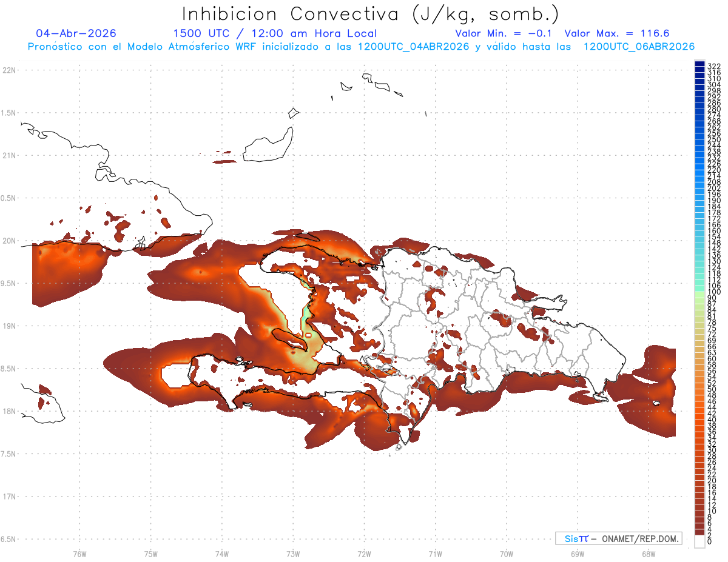Click the large island outline near 21N 73W
This screenshot has width=728, height=562.
(268, 144)
